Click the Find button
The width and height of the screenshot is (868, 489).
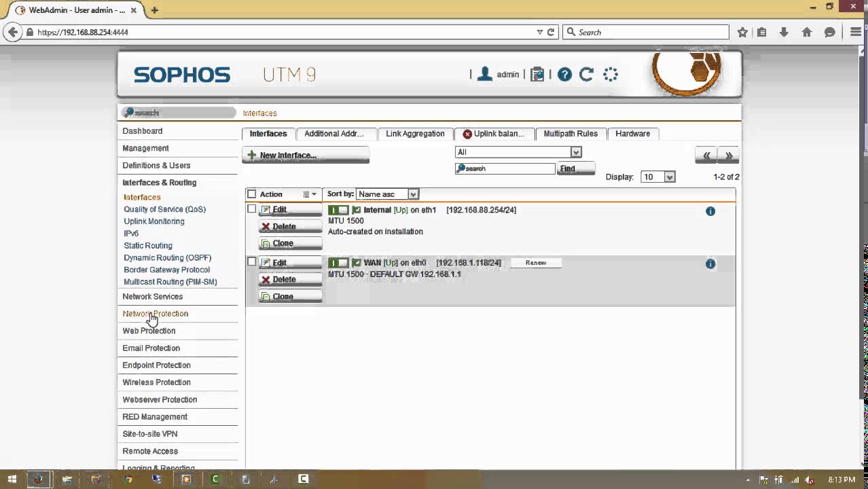point(575,168)
